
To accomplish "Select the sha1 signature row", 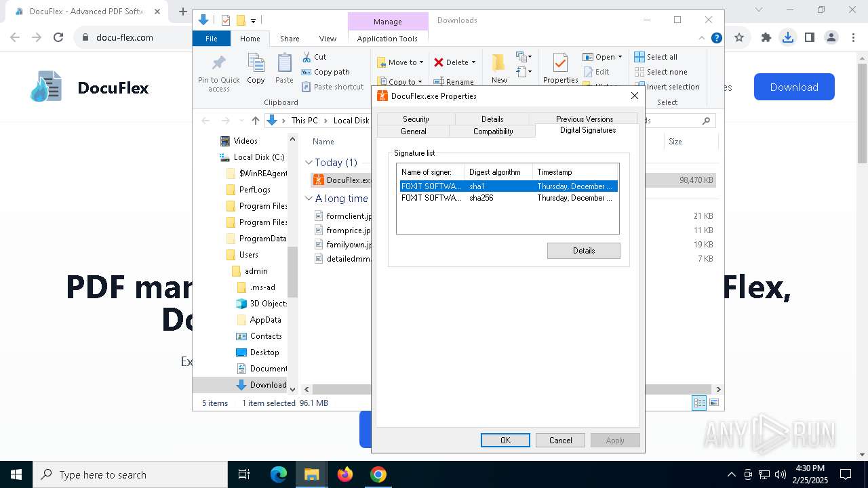I will (508, 186).
